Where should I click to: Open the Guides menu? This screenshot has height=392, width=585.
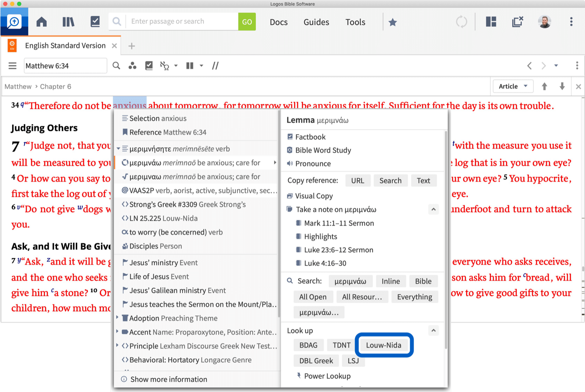click(316, 22)
